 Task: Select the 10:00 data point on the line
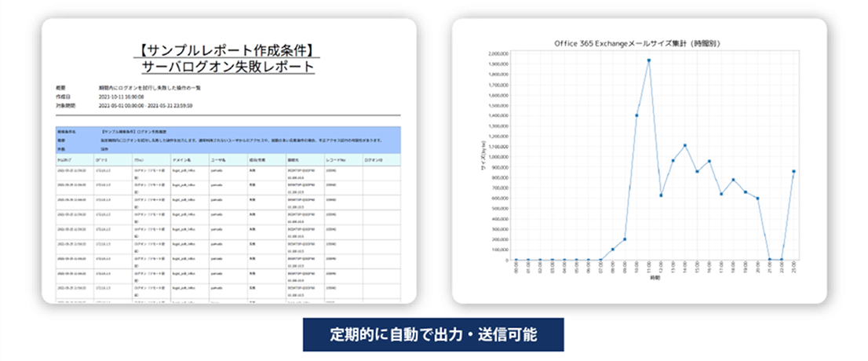click(636, 115)
